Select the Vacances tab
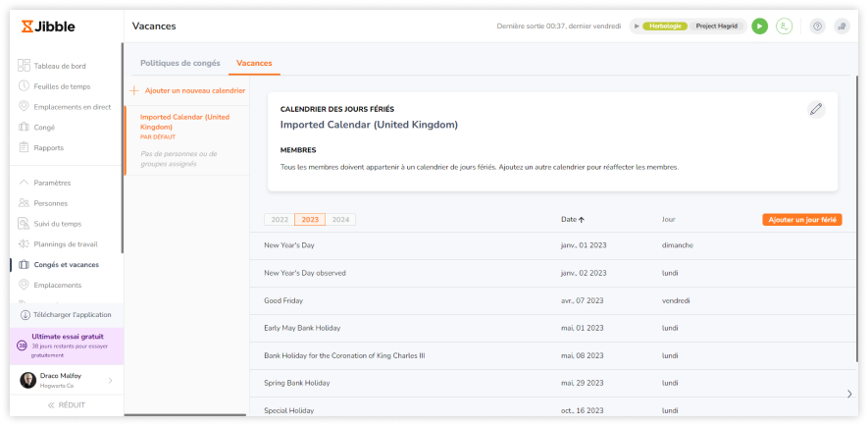This screenshot has height=426, width=868. click(254, 63)
